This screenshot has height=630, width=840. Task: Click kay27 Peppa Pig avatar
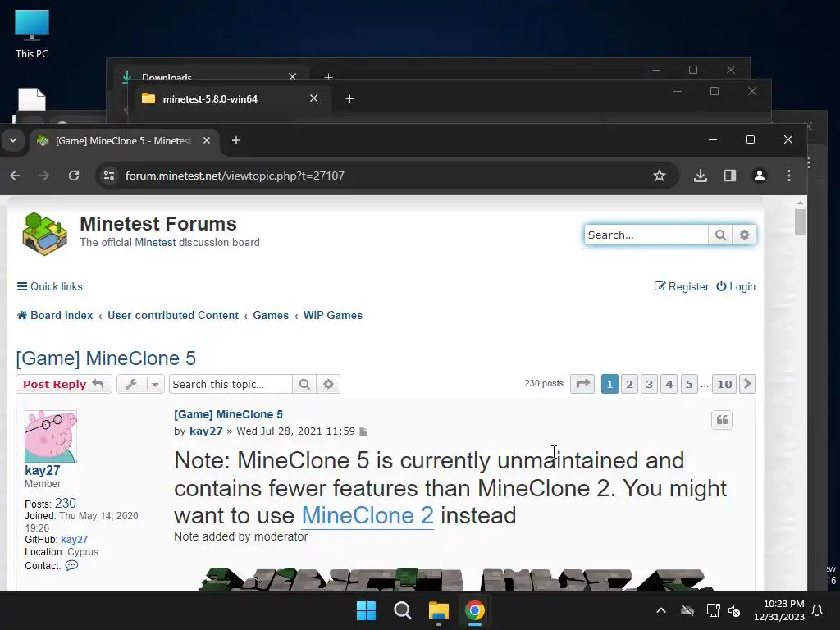[x=51, y=436]
